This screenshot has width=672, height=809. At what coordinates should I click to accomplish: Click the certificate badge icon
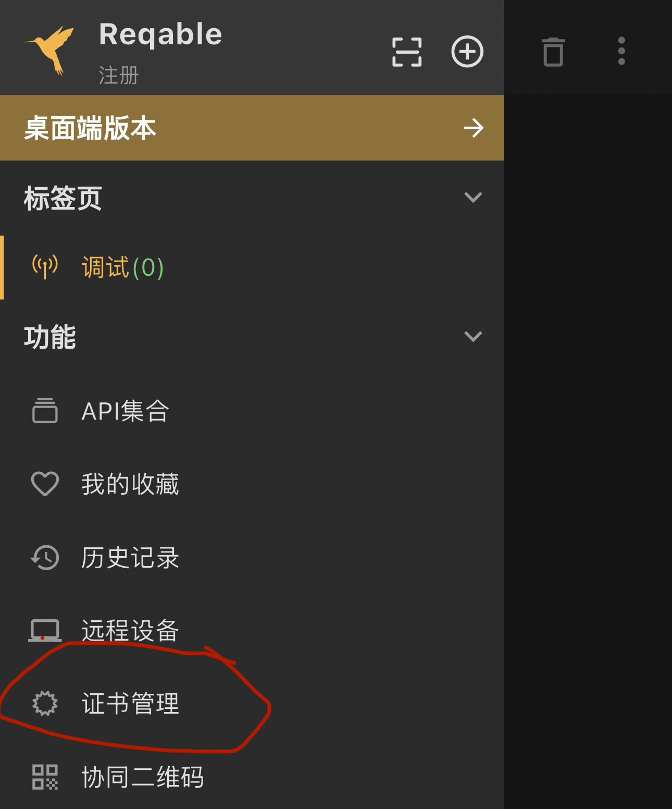45,703
